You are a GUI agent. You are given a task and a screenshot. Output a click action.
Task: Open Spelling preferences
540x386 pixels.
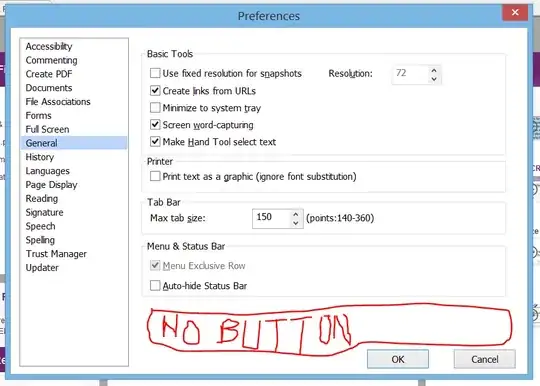[40, 240]
